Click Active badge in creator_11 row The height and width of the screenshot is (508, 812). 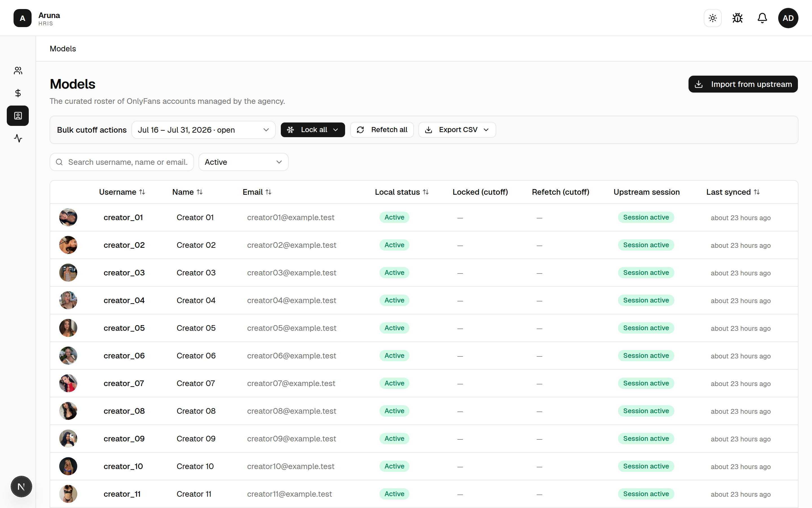coord(394,494)
